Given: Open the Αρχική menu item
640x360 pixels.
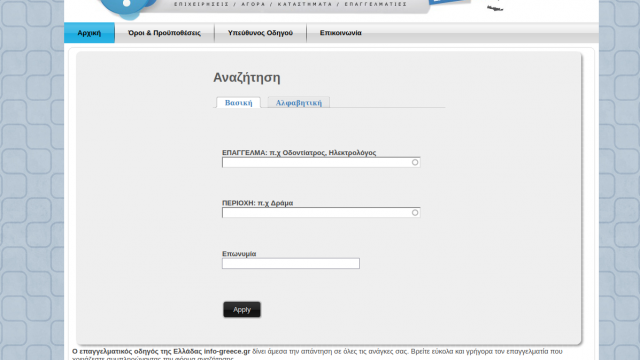Looking at the screenshot, I should tap(89, 33).
